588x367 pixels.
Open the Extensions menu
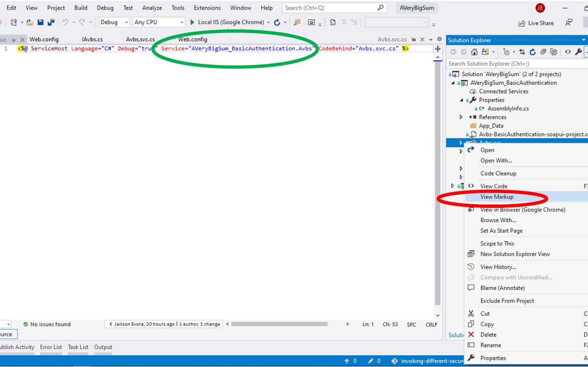click(207, 8)
